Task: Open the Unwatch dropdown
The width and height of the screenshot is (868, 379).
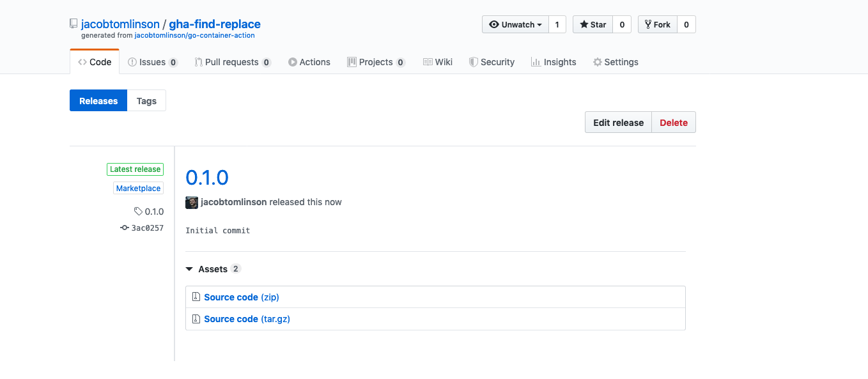Action: (514, 24)
